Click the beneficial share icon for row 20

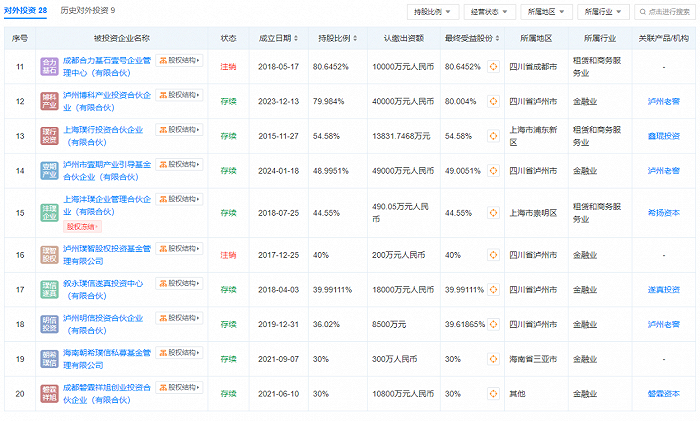(494, 393)
